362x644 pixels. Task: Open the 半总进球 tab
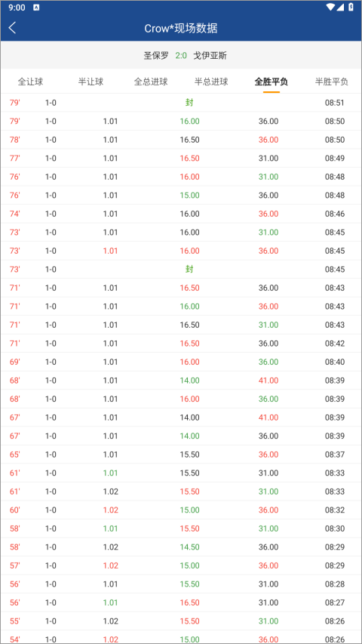pos(211,82)
